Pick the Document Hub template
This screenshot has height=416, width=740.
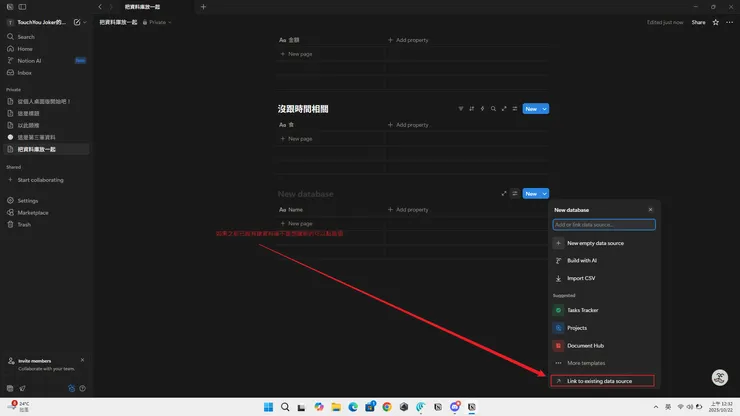(x=604, y=346)
